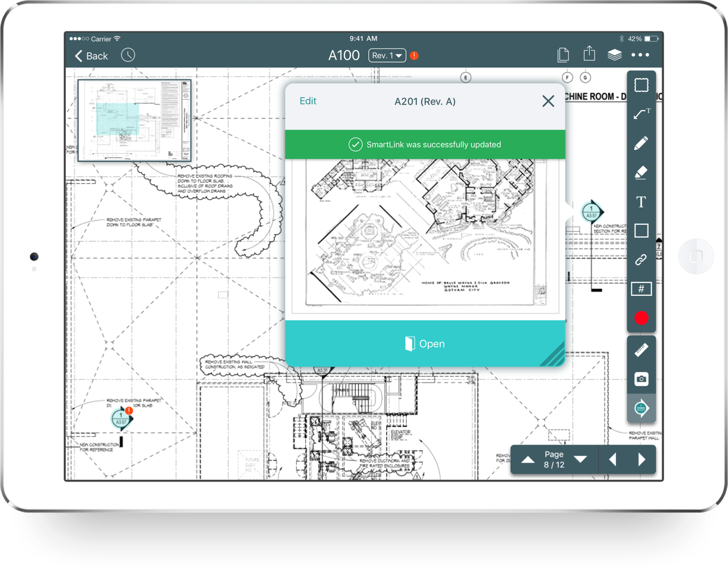Select the Text annotation tool
Viewport: 728px width, 572px height.
[x=641, y=202]
